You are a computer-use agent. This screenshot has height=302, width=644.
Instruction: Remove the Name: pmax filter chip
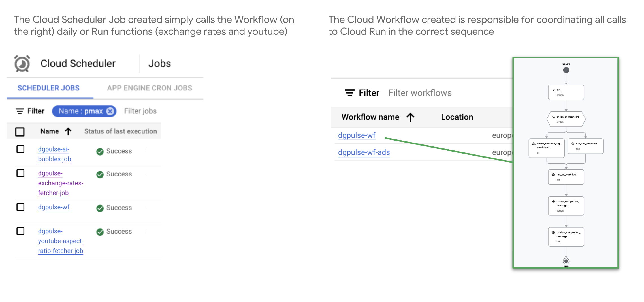110,111
